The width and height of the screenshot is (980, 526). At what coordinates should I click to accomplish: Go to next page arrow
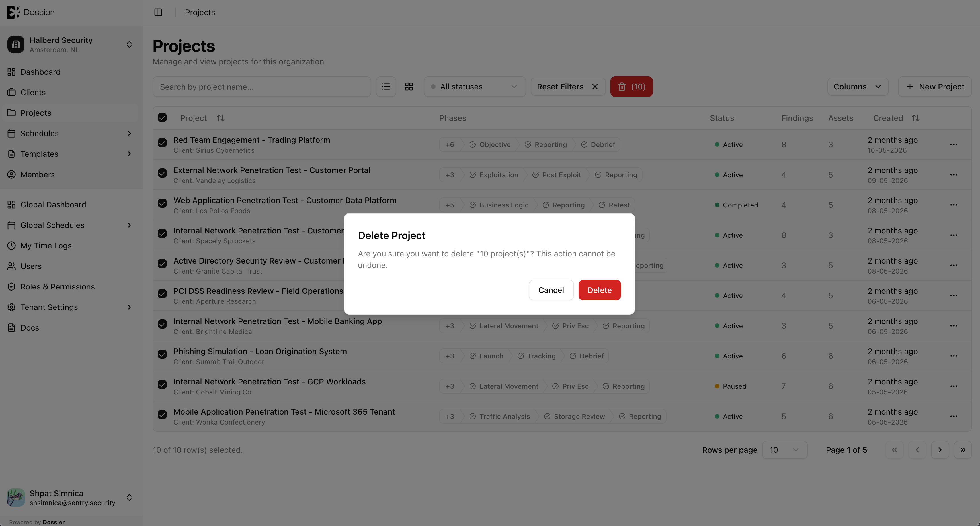click(x=940, y=450)
